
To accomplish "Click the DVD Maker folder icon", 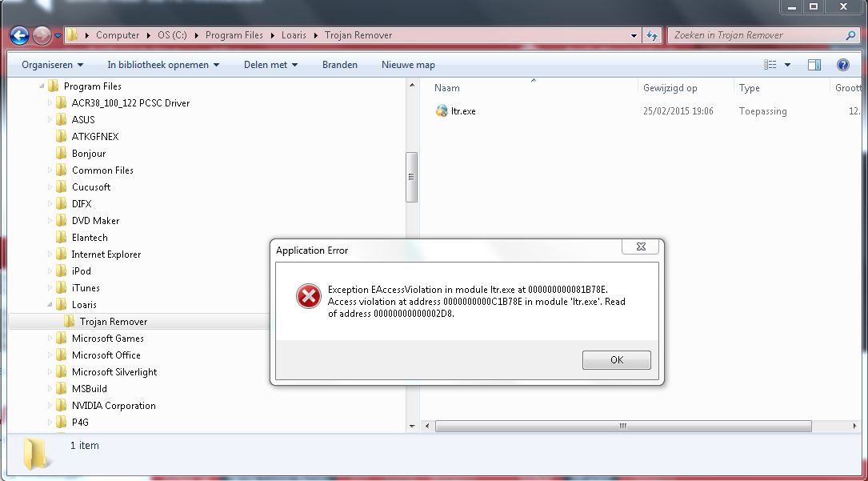I will tap(62, 220).
